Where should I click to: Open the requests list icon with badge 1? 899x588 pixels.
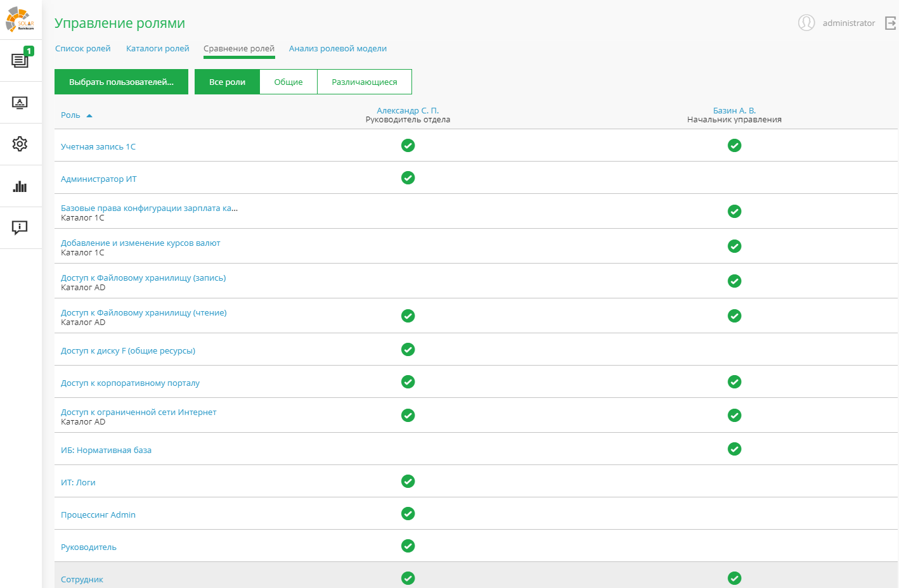click(x=20, y=60)
